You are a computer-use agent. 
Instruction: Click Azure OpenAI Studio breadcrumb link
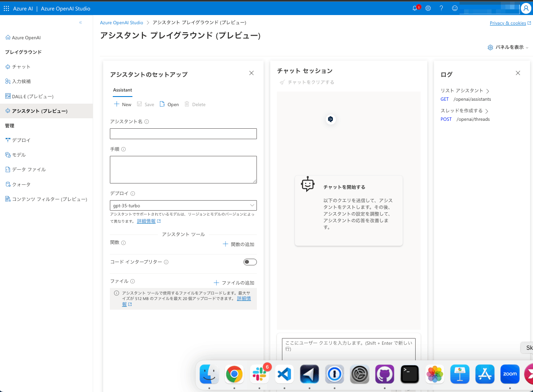click(x=122, y=23)
